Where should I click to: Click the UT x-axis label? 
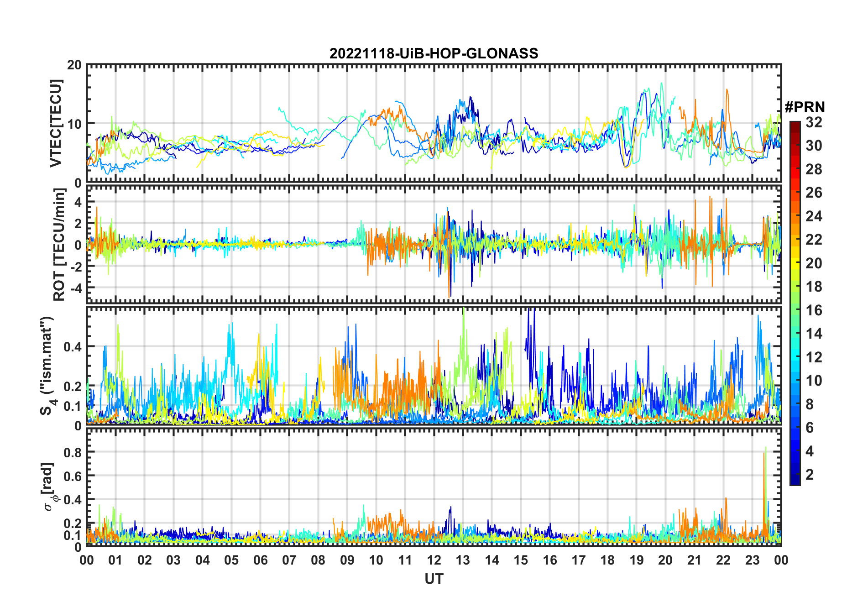(434, 579)
